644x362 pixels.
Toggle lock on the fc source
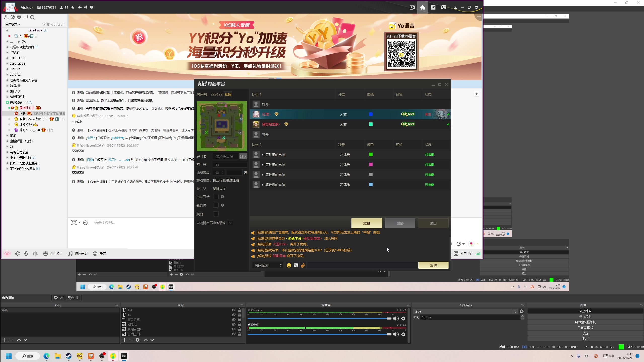point(239,315)
